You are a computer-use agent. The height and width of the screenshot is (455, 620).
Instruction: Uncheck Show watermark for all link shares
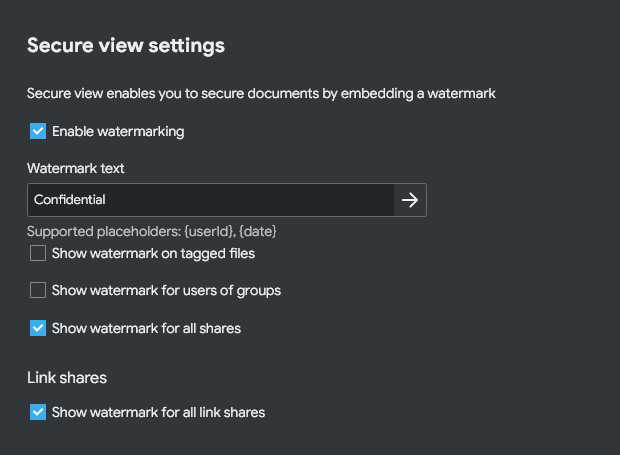[x=38, y=412]
